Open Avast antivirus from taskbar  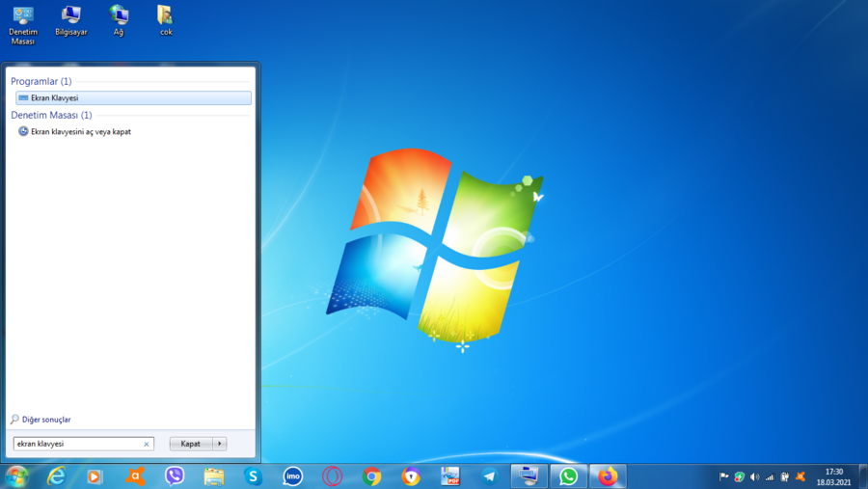[x=135, y=476]
